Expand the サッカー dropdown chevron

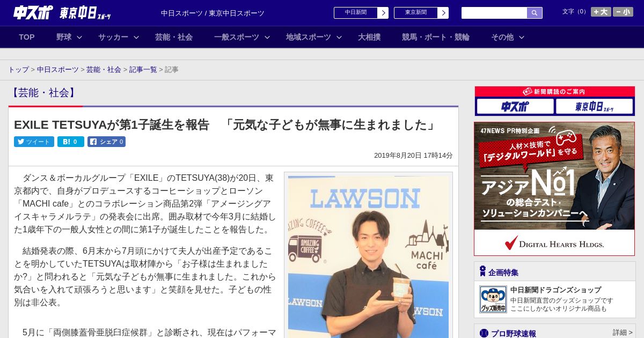click(x=136, y=38)
